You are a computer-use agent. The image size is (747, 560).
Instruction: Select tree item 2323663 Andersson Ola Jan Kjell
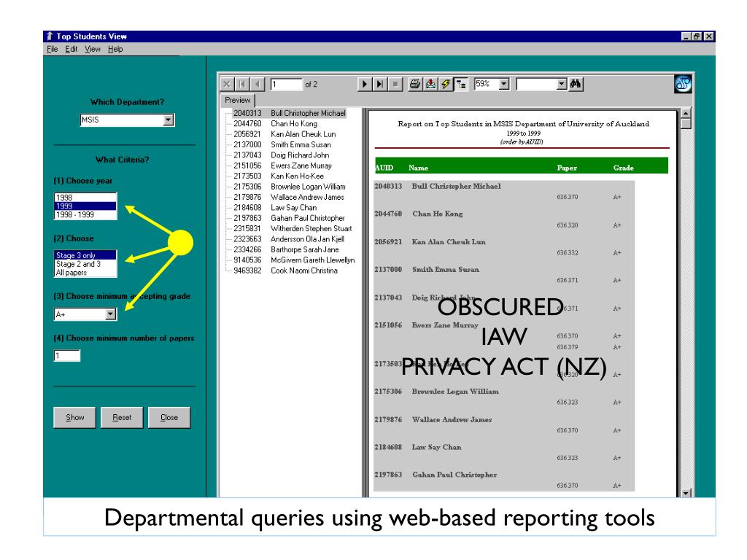(289, 239)
